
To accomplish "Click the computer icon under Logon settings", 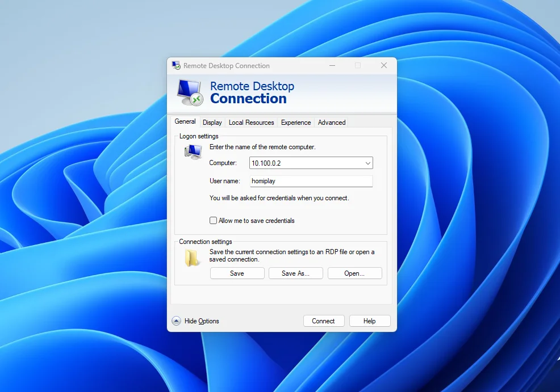I will tap(193, 151).
